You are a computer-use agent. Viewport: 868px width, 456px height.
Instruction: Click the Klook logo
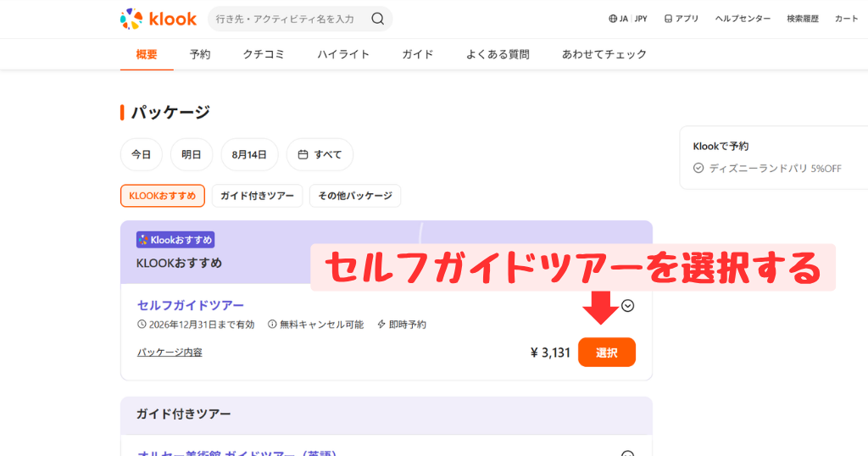159,19
